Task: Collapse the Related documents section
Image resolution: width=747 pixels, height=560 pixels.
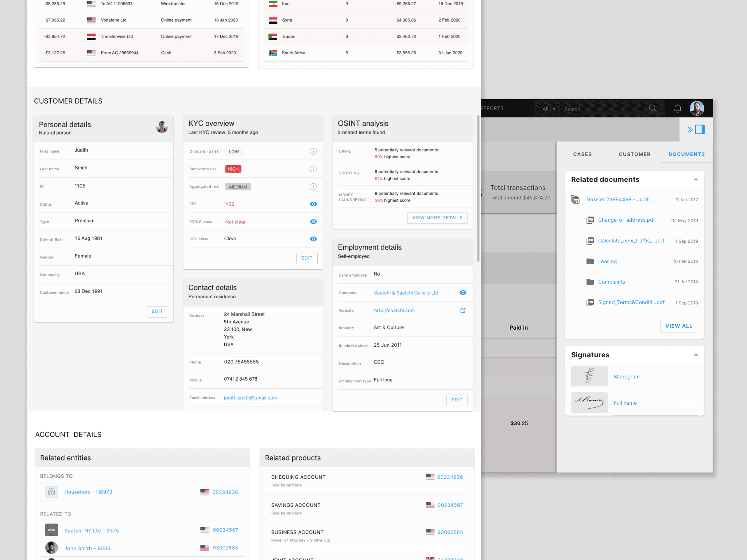Action: click(x=696, y=179)
